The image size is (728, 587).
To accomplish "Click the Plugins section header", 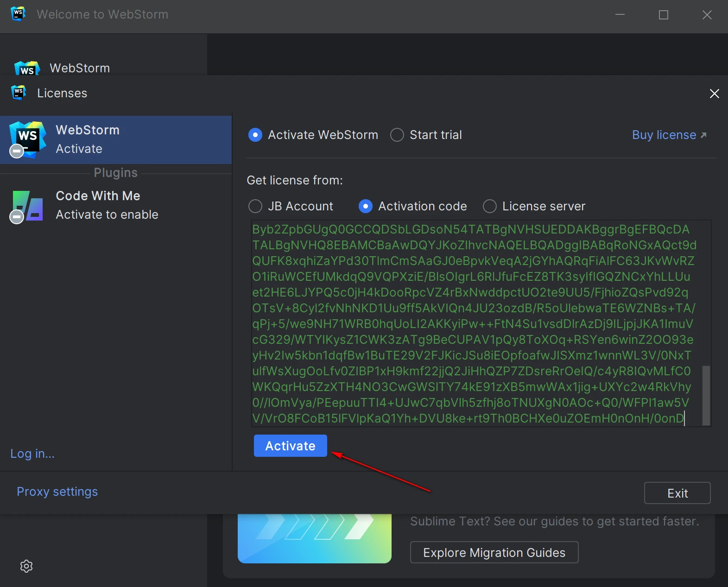I will (116, 173).
